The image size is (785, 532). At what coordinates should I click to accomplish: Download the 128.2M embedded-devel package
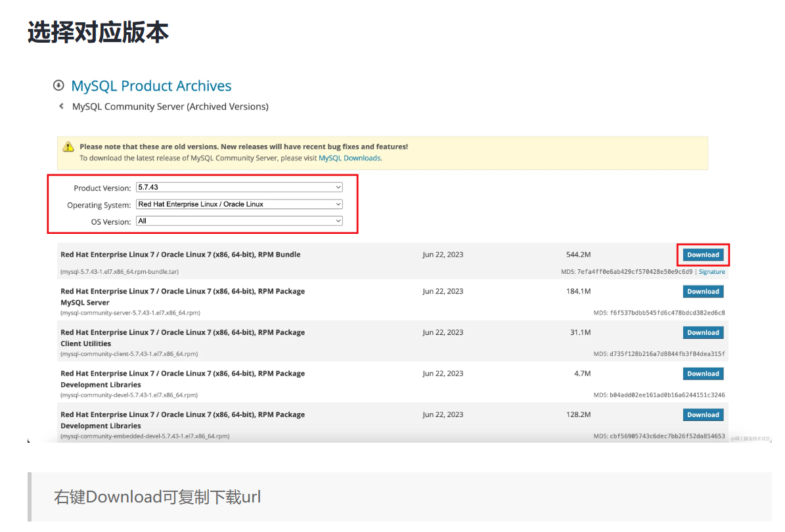tap(703, 415)
